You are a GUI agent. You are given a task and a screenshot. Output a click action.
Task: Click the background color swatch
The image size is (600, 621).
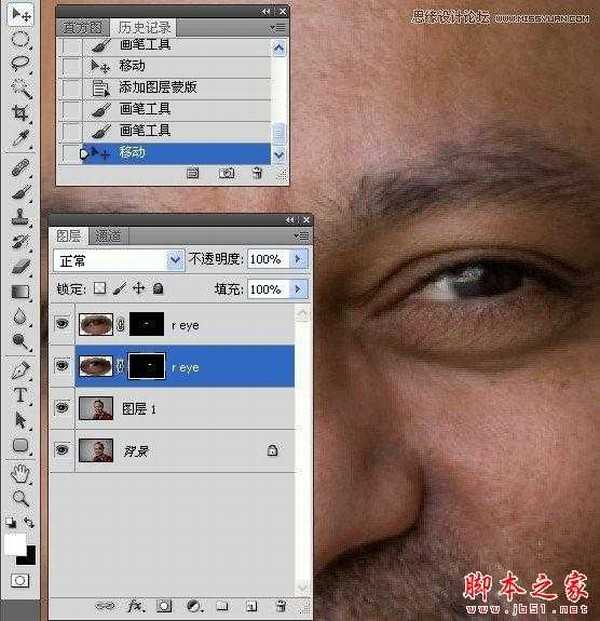29,558
